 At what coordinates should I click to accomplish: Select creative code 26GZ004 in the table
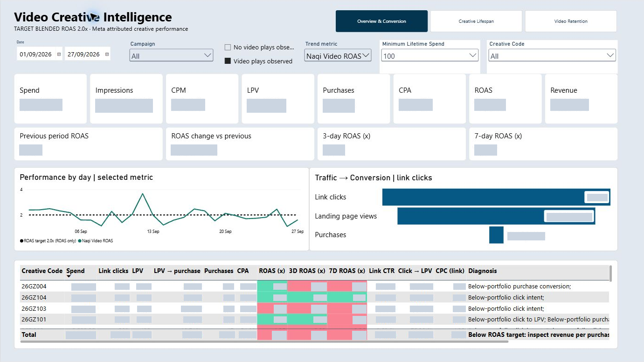(x=34, y=286)
